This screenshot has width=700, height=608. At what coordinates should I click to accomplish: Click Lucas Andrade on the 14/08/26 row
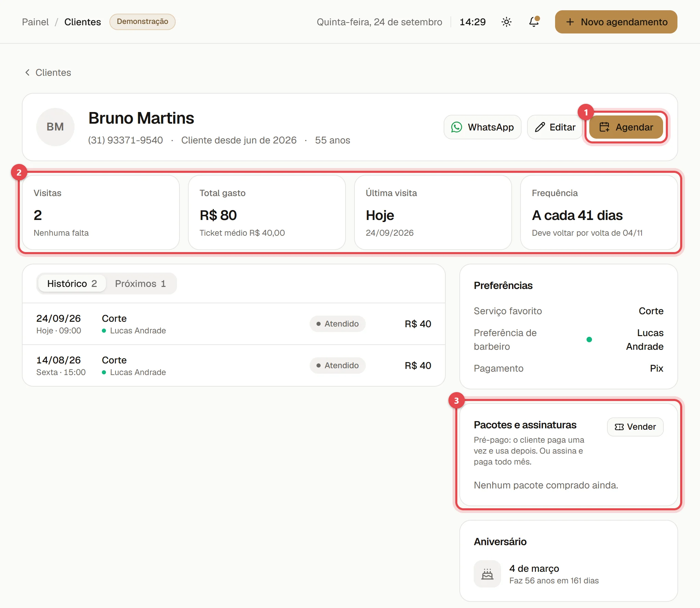pos(138,372)
